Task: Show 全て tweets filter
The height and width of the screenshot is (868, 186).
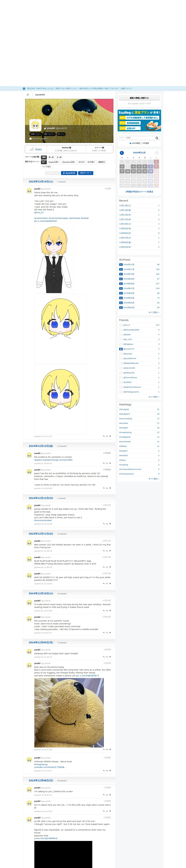Action: [x=44, y=162]
